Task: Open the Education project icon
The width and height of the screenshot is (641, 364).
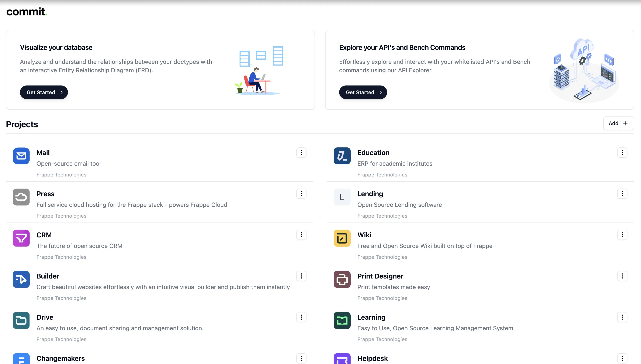Action: coord(342,156)
